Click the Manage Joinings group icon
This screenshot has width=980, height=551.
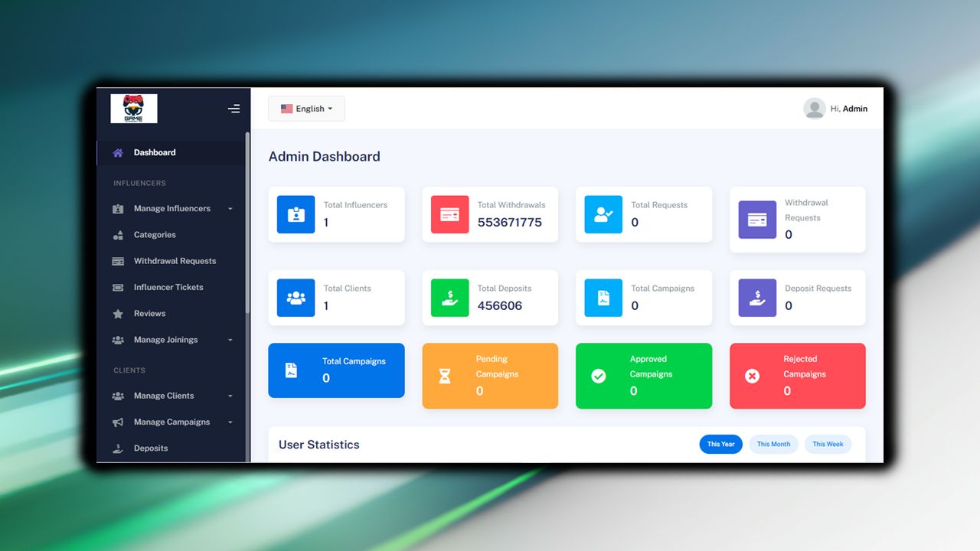point(118,340)
